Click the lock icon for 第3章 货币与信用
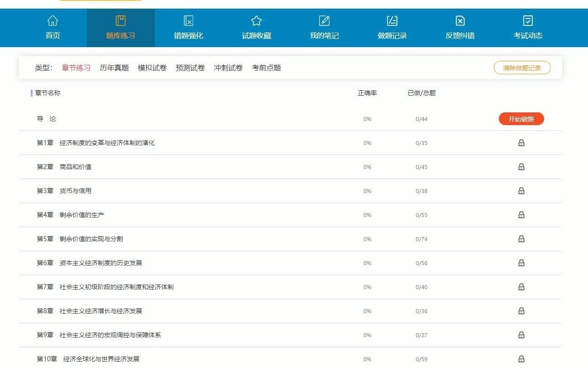 pyautogui.click(x=521, y=191)
